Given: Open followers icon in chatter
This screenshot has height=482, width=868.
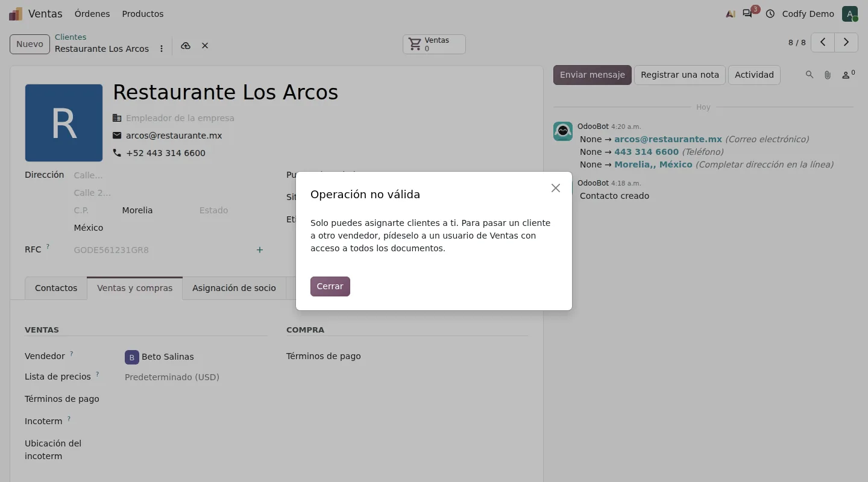Looking at the screenshot, I should point(848,75).
